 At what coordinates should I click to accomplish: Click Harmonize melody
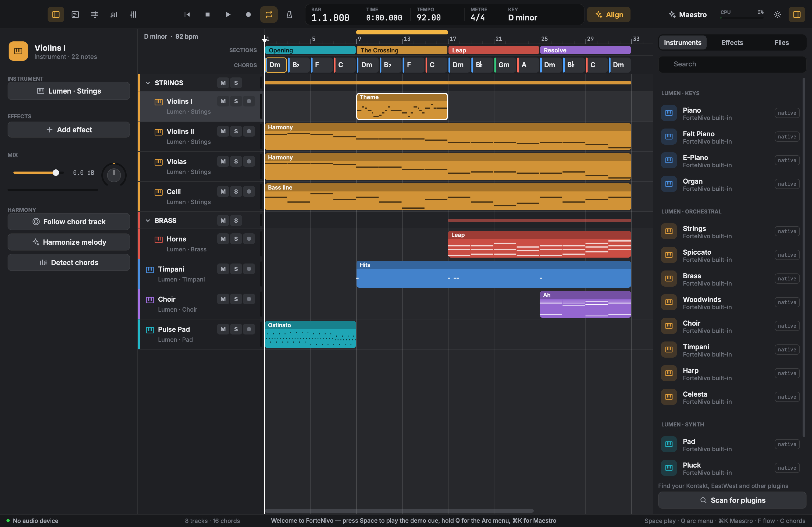pyautogui.click(x=69, y=242)
